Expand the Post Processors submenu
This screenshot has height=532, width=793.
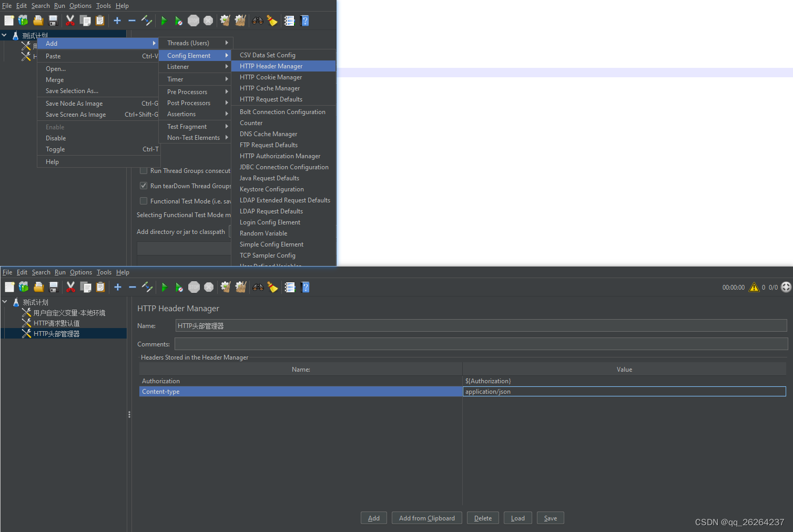tap(196, 103)
